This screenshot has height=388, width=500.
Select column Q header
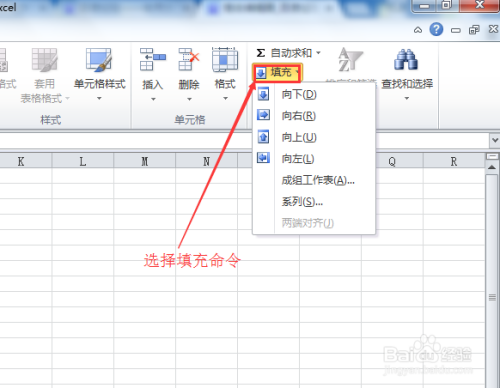click(392, 161)
